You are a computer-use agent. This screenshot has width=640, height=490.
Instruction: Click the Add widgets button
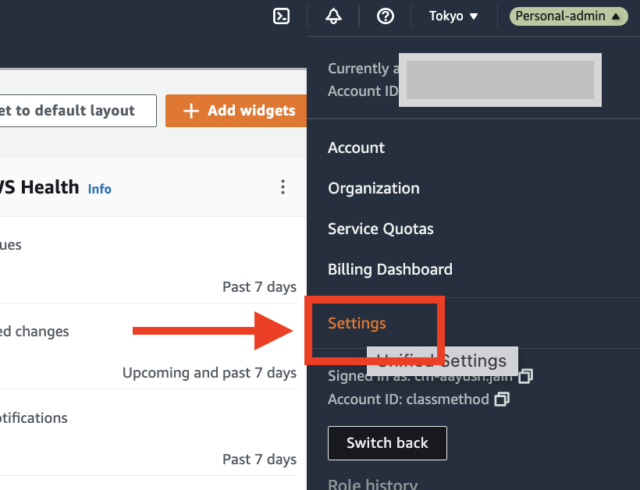[x=236, y=111]
